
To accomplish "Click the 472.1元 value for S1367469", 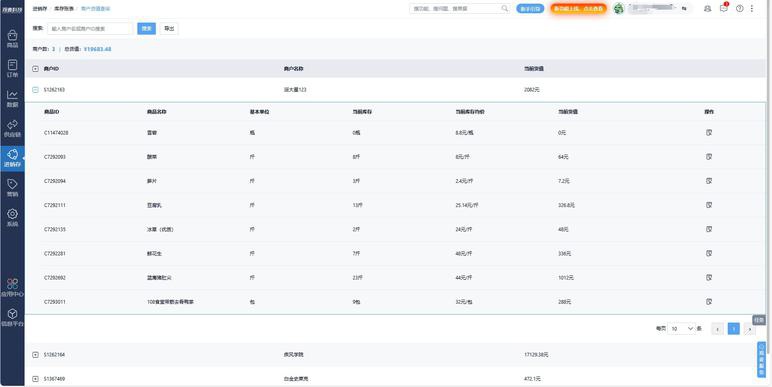I will point(532,379).
